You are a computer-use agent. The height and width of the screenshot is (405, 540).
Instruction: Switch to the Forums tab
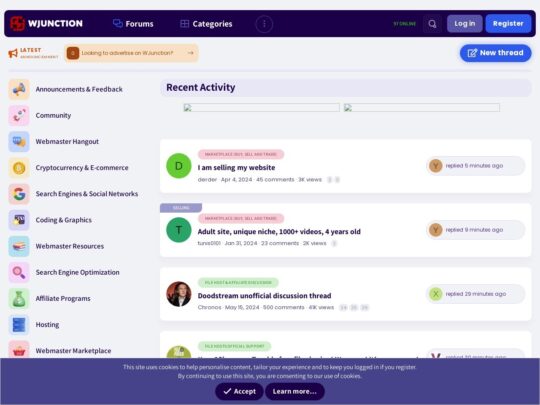[133, 24]
